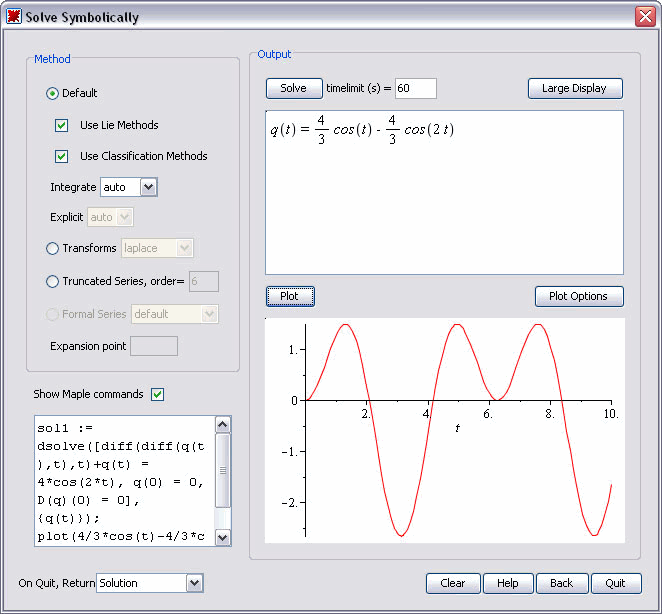
Task: Close the Solve Symbolically window
Action: (644, 17)
